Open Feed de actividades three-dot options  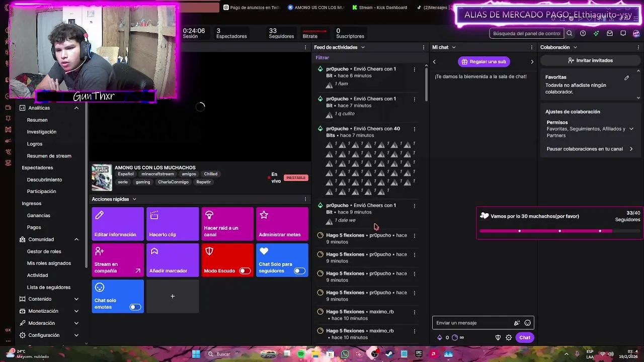coord(424,47)
